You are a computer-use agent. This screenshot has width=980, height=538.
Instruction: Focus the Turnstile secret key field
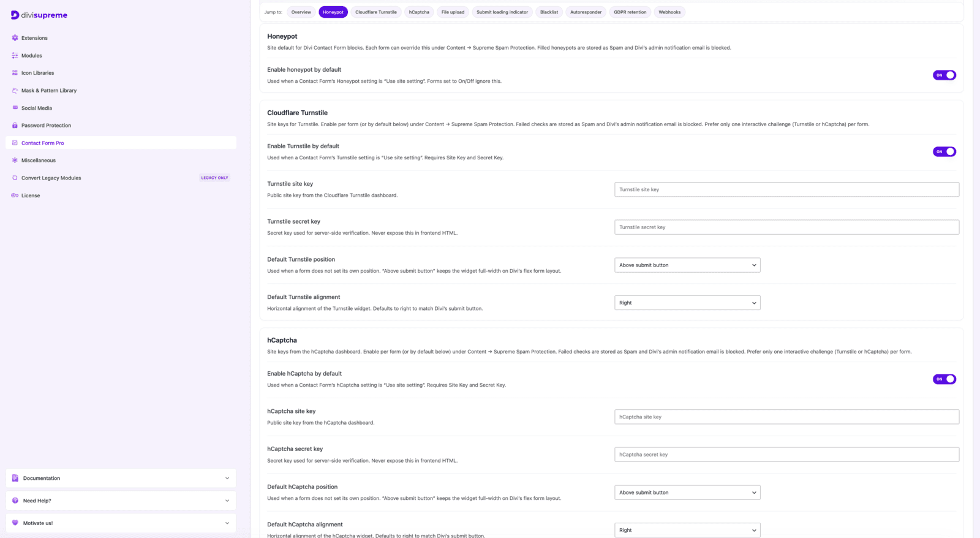(786, 227)
